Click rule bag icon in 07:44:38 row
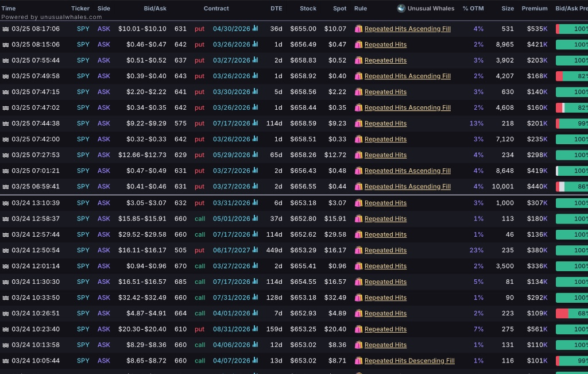 (358, 123)
